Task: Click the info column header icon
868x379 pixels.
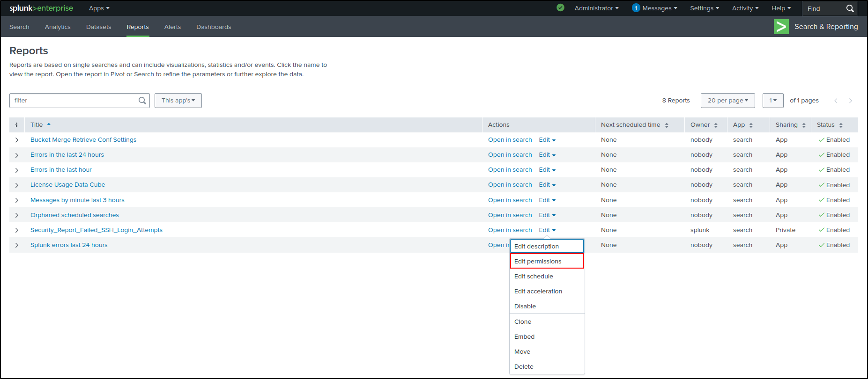Action: tap(16, 125)
